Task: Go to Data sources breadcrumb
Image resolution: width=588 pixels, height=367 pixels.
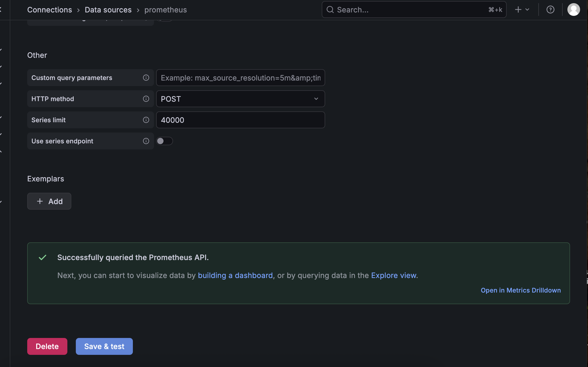Action: tap(108, 10)
